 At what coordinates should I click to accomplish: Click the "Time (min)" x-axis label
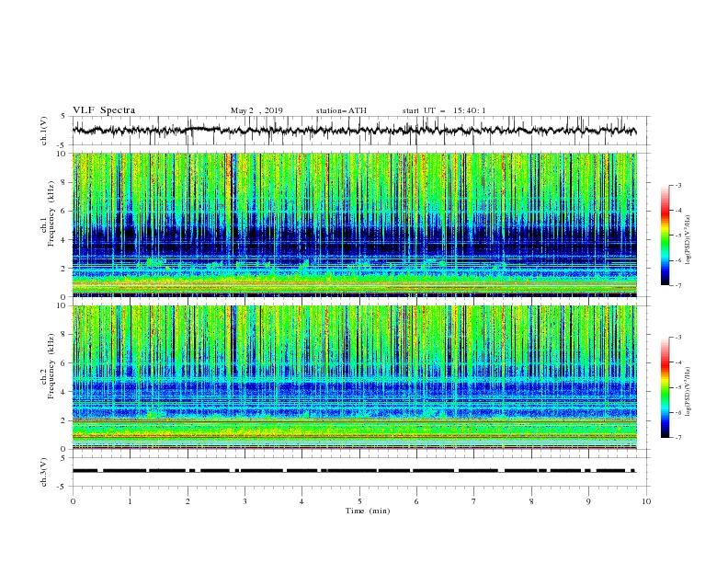[368, 511]
